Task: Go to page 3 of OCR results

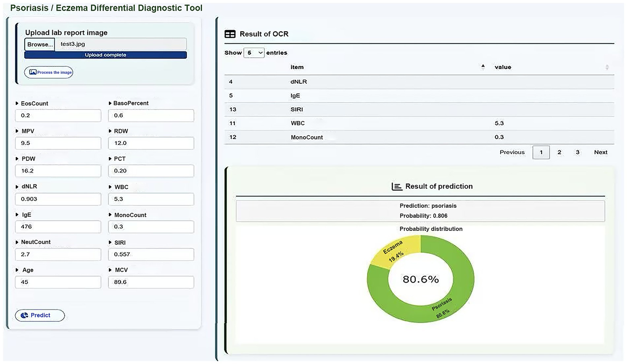Action: pyautogui.click(x=577, y=152)
